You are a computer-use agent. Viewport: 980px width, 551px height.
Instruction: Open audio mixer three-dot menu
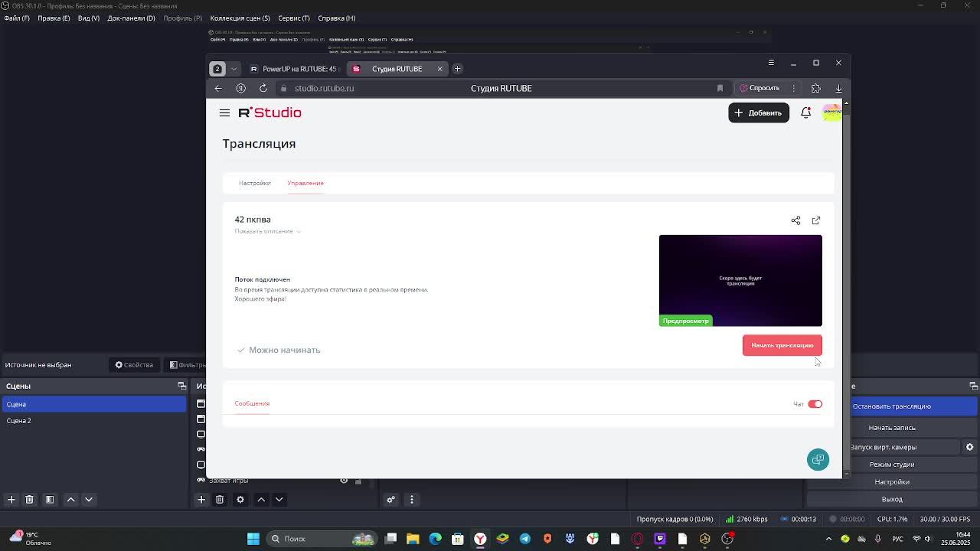(x=412, y=500)
